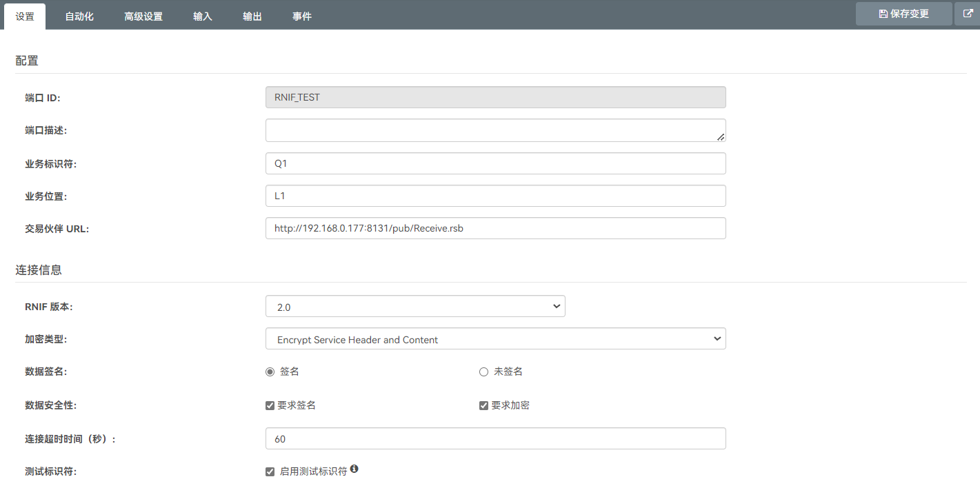Expand the 加密类型 dropdown

pyautogui.click(x=495, y=339)
